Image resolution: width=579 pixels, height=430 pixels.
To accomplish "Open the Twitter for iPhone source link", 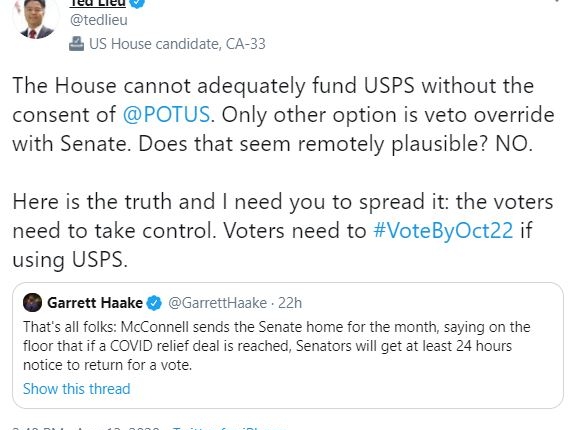I will (x=229, y=428).
